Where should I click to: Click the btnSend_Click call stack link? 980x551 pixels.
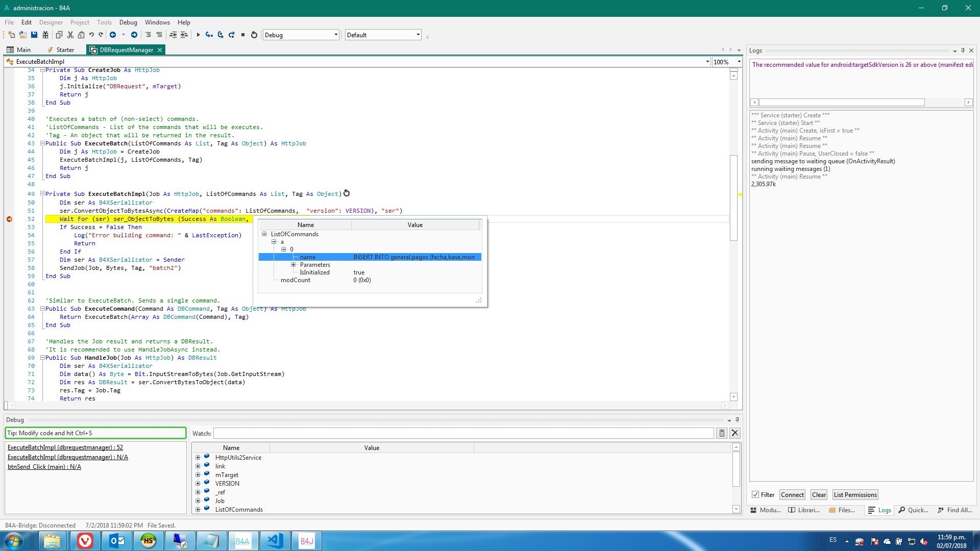[x=44, y=467]
